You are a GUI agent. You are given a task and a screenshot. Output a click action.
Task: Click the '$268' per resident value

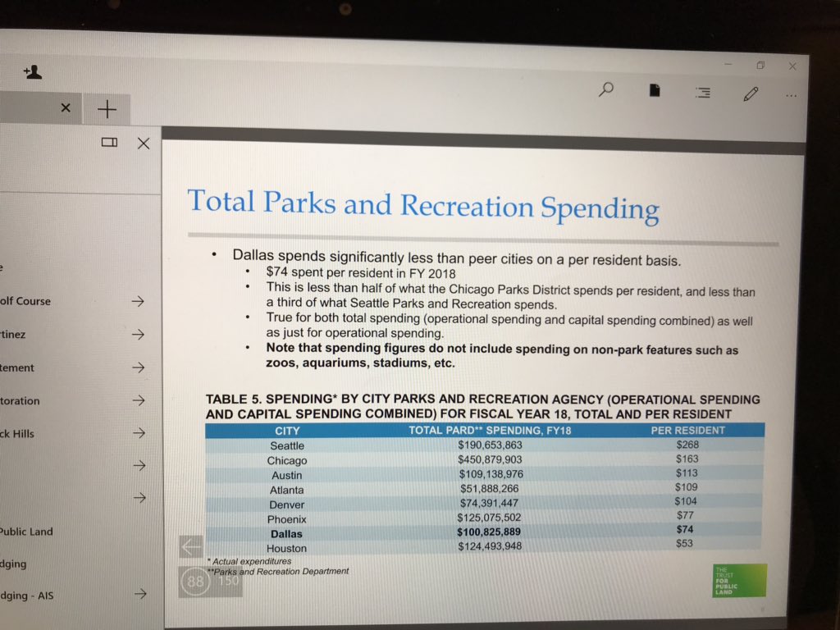(x=687, y=445)
